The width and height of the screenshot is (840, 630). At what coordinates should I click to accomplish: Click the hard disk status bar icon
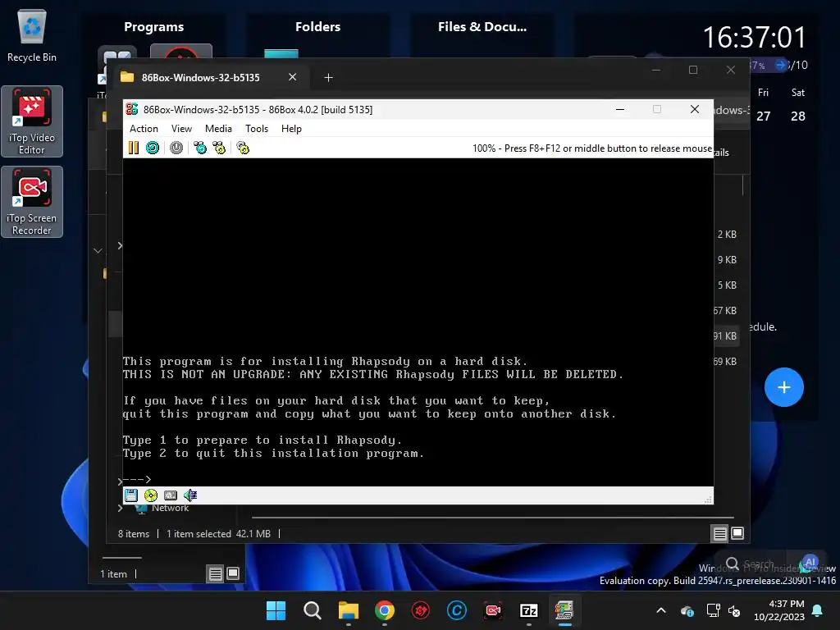click(x=171, y=495)
